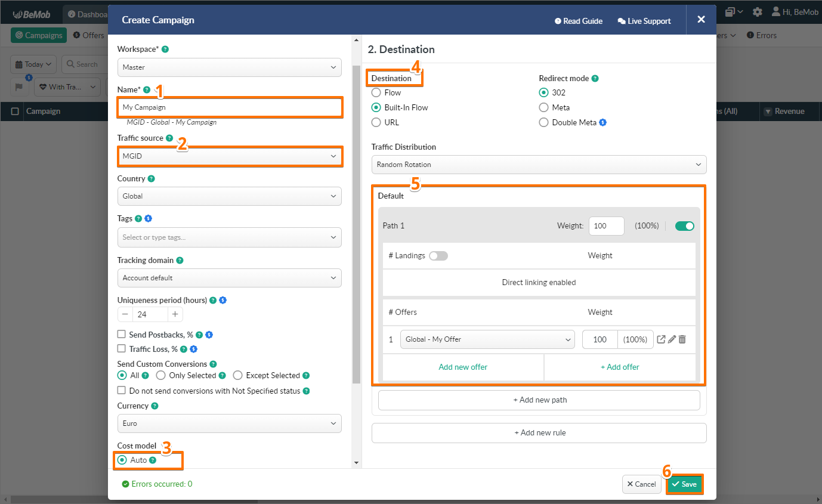The image size is (822, 504).
Task: Open Live Support in the dialog header
Action: 644,21
